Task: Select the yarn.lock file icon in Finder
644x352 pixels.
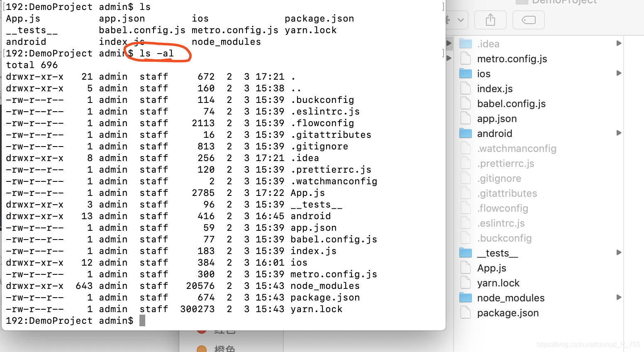Action: (466, 283)
